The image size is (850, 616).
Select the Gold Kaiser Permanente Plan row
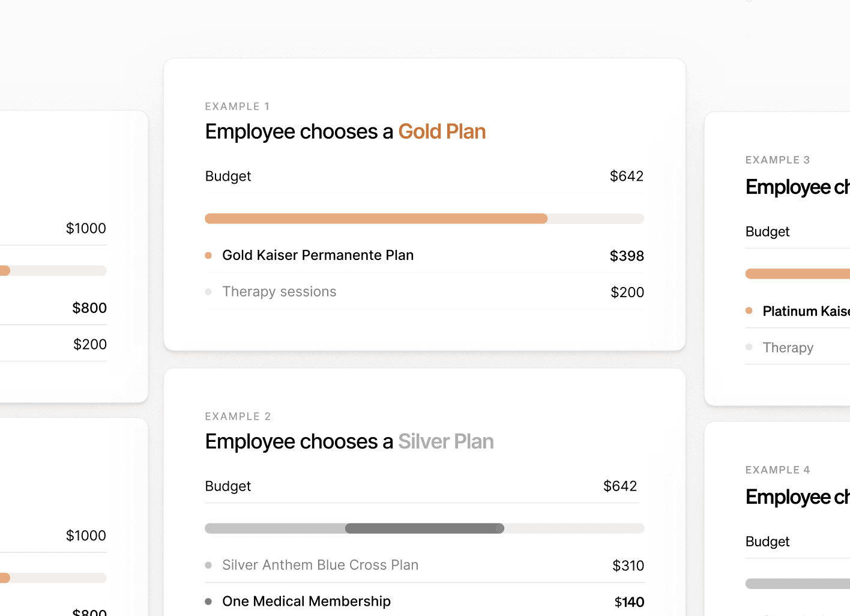point(318,255)
